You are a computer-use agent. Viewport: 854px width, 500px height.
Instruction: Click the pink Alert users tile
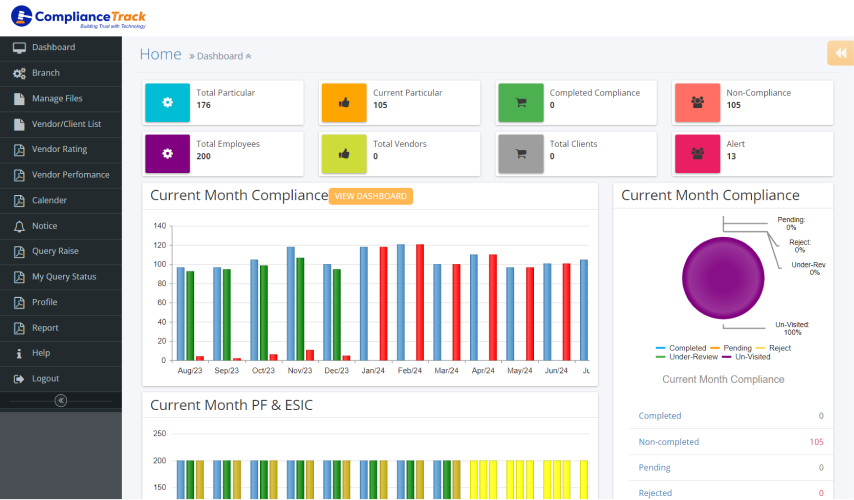697,154
